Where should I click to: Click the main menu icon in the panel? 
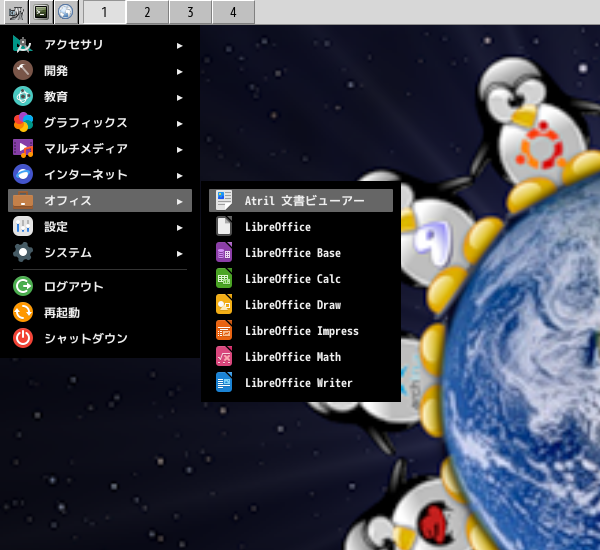[15, 12]
